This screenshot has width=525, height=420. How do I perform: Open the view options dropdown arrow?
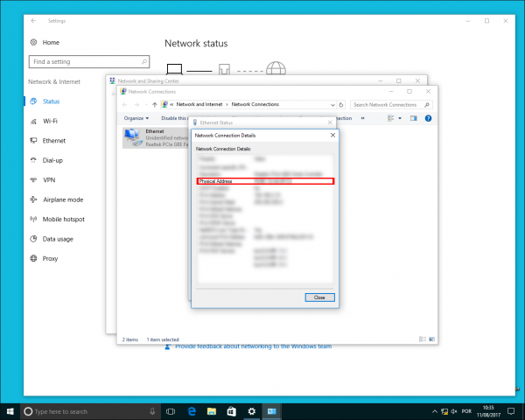point(400,118)
